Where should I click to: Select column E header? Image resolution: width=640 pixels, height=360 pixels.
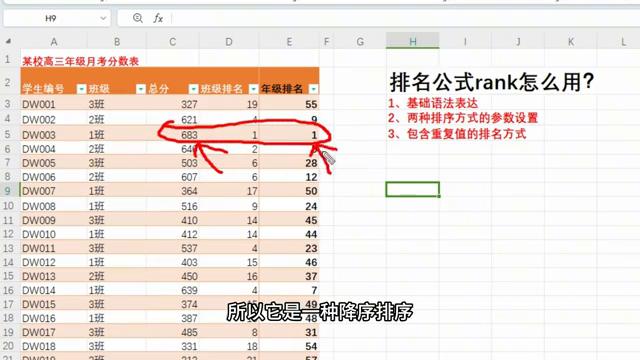click(x=289, y=42)
